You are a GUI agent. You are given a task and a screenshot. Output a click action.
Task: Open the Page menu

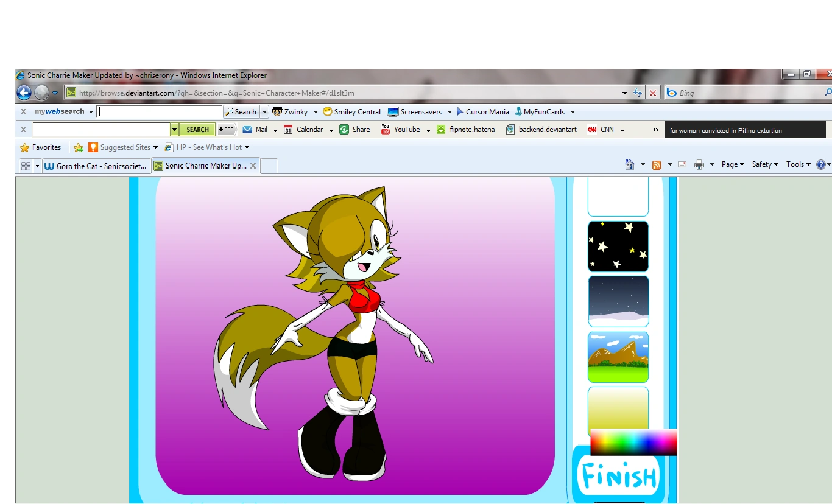[x=733, y=164]
